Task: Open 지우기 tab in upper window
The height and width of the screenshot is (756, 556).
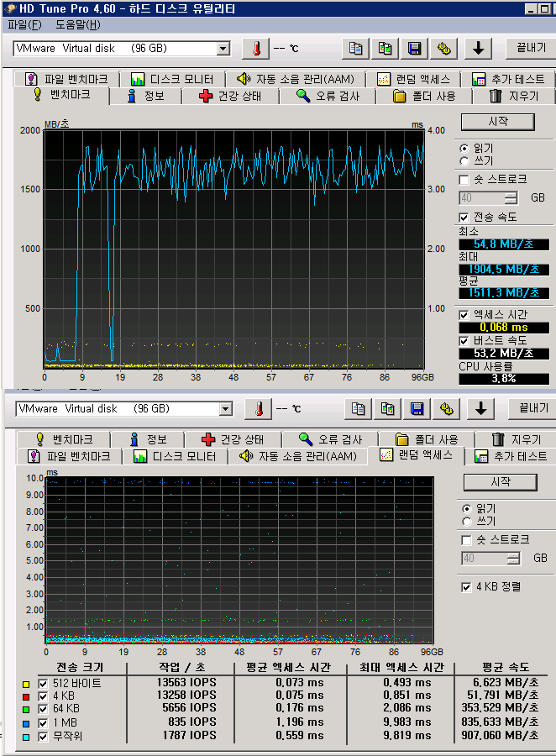Action: 514,96
